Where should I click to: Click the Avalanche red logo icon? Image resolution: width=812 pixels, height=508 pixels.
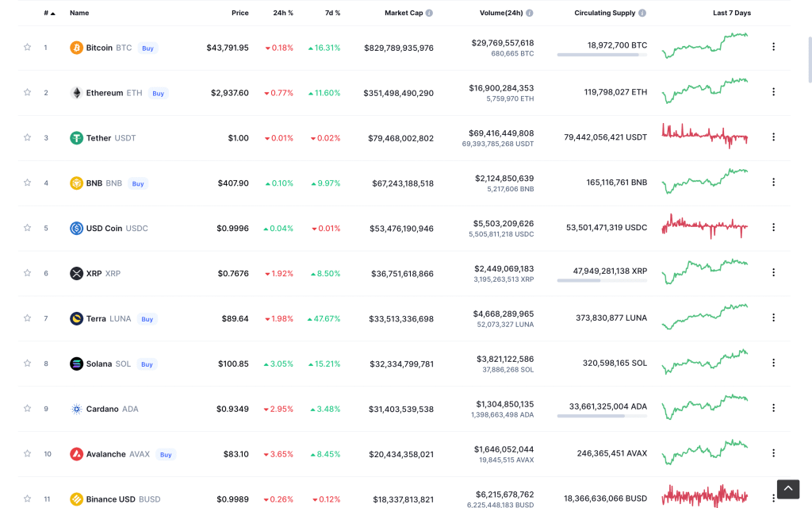[76, 454]
